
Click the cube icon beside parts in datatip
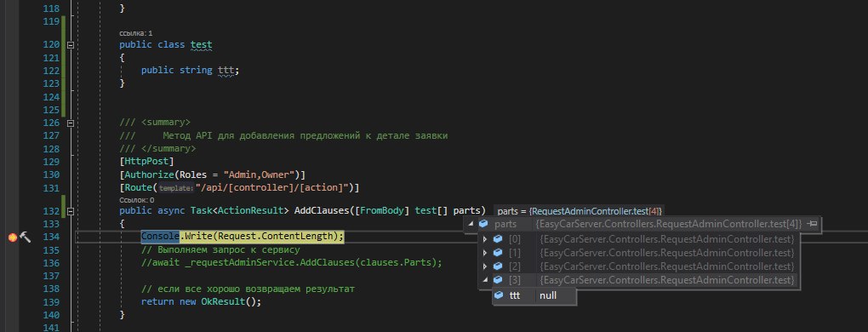coord(483,224)
